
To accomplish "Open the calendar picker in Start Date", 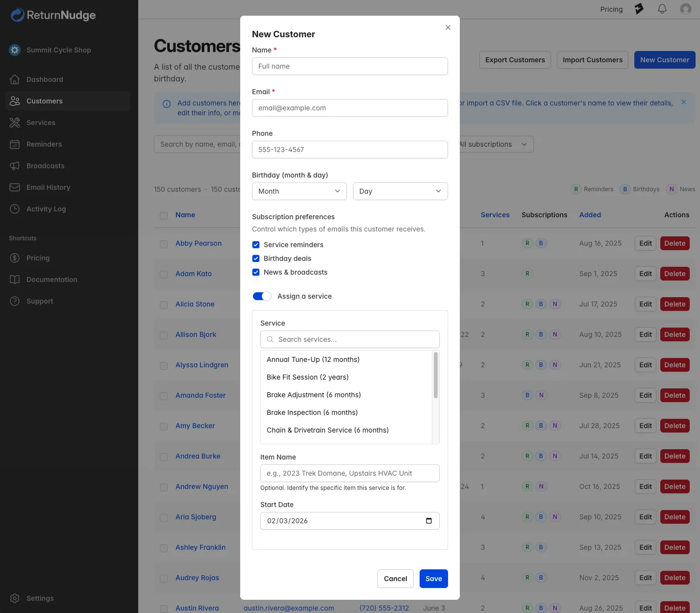I will (x=428, y=521).
